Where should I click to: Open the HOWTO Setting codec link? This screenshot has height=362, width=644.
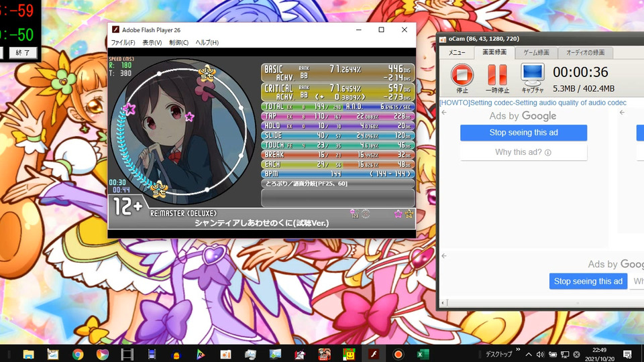pyautogui.click(x=533, y=103)
